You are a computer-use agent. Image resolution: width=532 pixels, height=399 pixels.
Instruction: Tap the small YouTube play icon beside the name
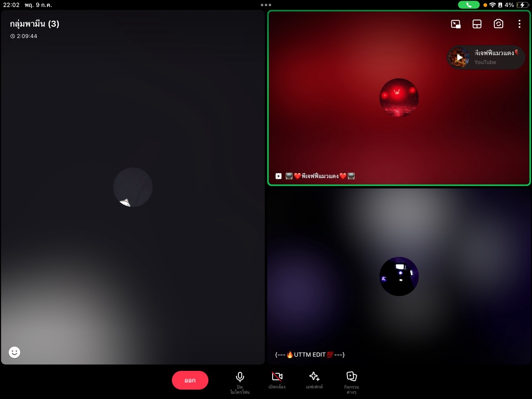pyautogui.click(x=279, y=176)
